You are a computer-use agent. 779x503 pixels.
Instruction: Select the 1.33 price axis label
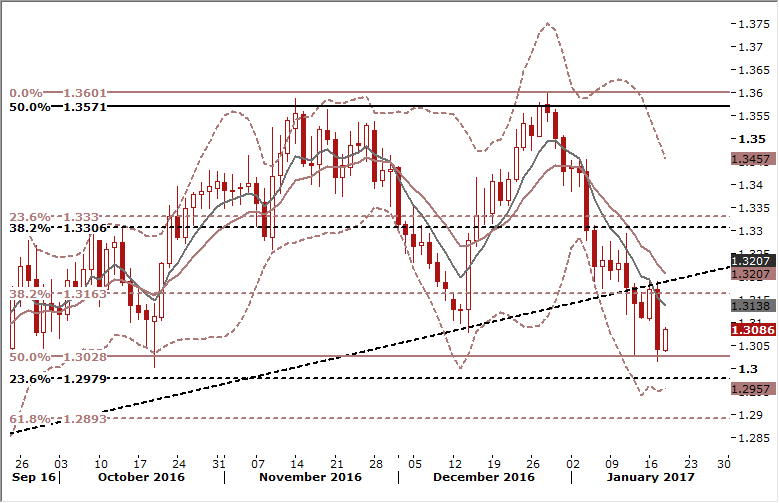point(750,231)
